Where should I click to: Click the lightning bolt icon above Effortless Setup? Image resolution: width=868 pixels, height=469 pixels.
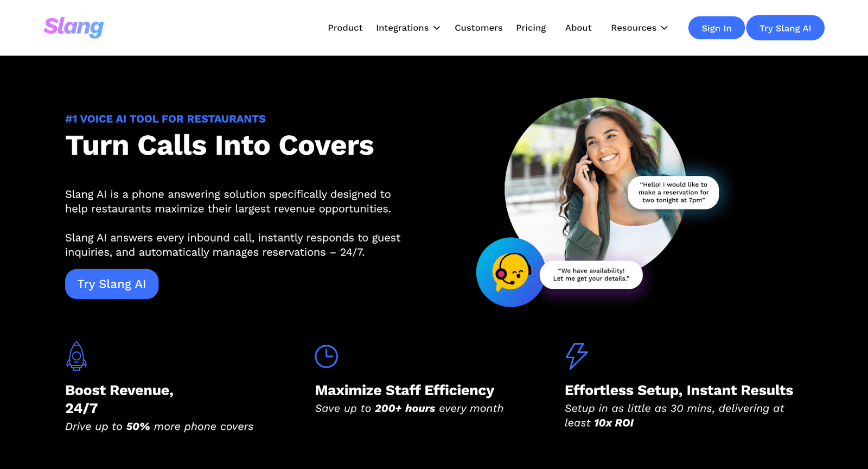(x=577, y=356)
